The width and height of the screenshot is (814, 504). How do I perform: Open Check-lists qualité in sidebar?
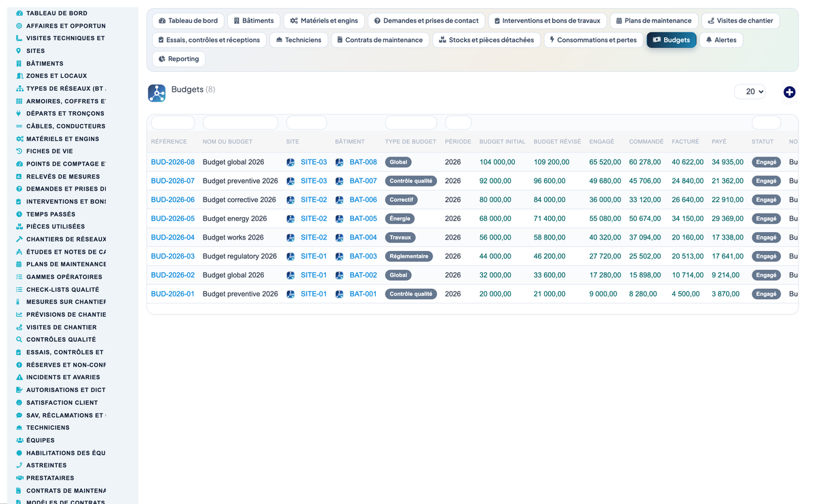[61, 290]
